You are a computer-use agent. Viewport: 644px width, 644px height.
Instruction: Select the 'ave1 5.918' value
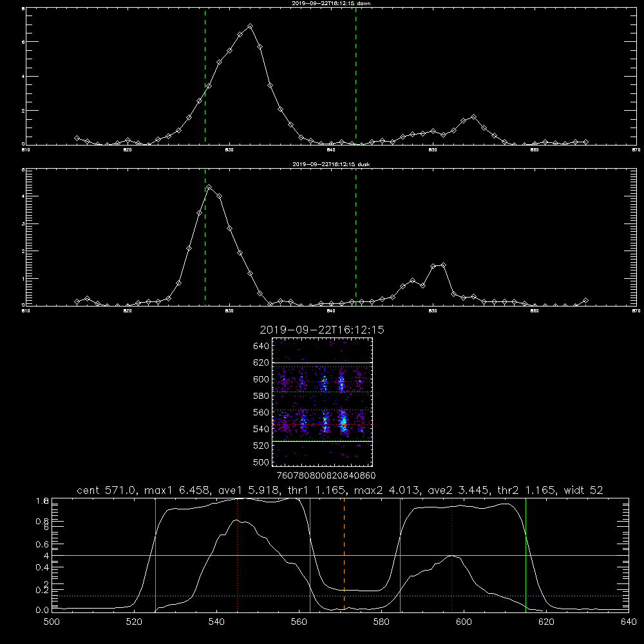248,490
